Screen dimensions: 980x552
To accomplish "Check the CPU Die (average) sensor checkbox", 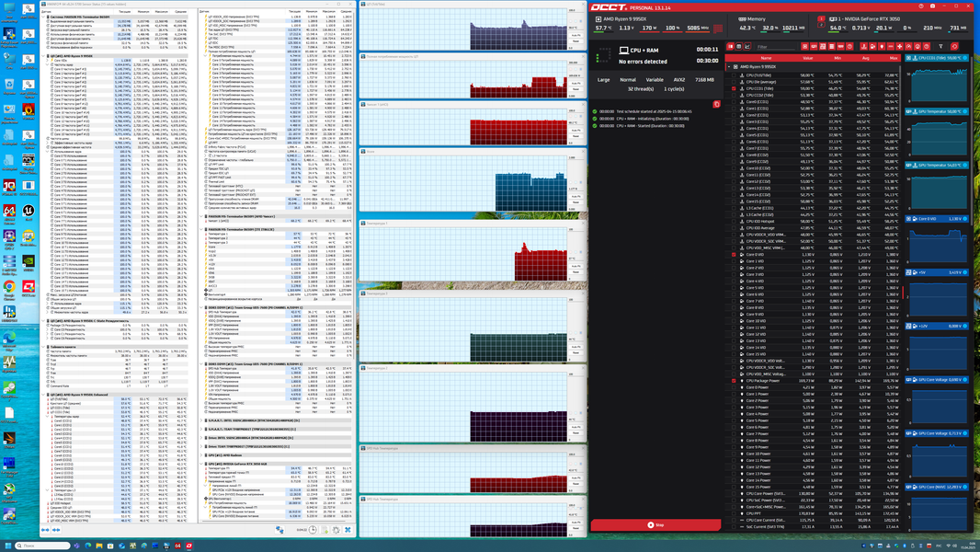I will (734, 82).
